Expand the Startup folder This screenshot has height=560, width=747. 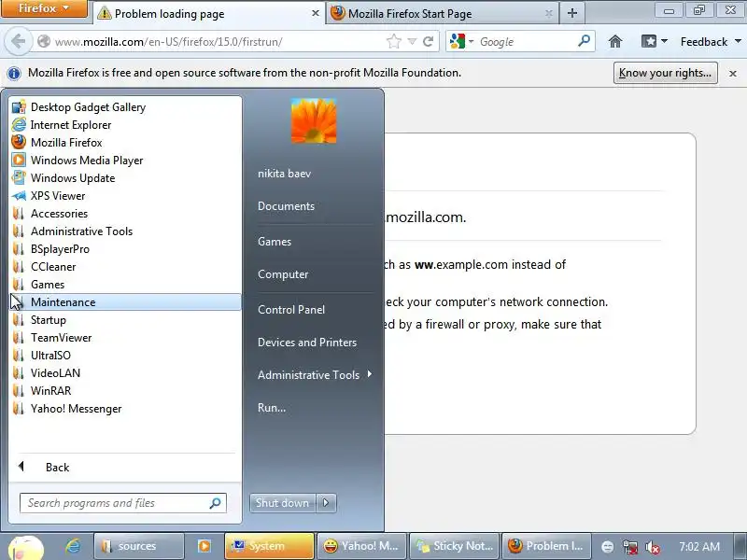(x=125, y=320)
